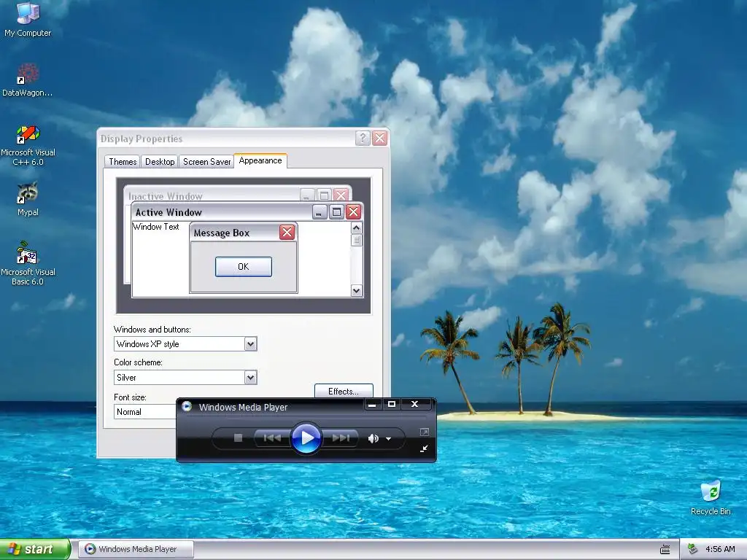Close the Display Properties dialog
747x560 pixels.
pos(379,138)
